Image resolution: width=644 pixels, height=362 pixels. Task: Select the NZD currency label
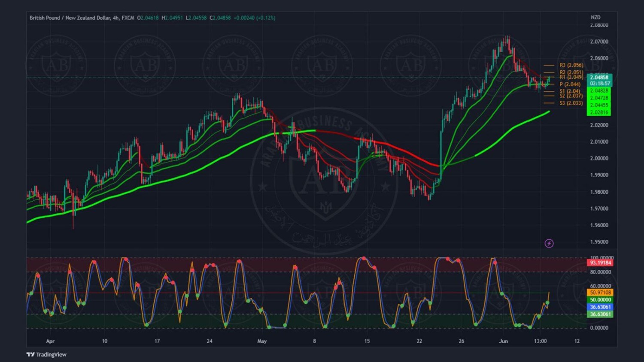(x=595, y=18)
